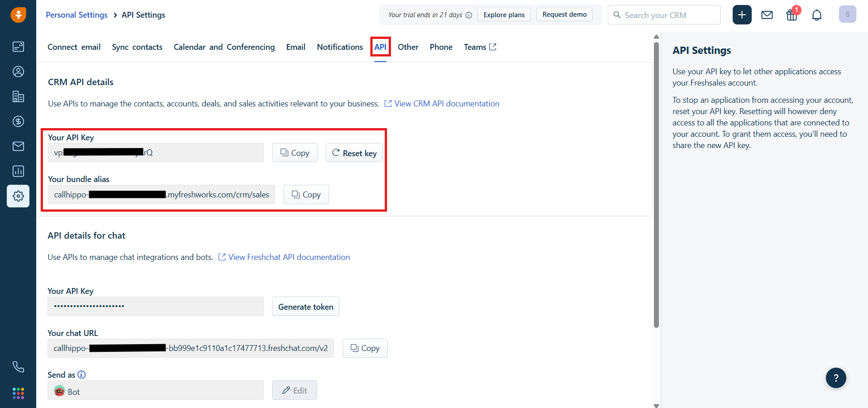Click the scrollbar up arrow
Viewport: 868px width, 408px height.
point(656,37)
